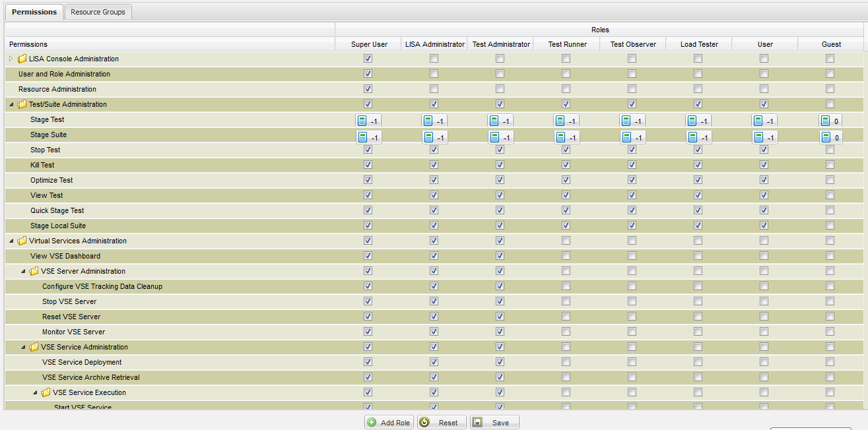The width and height of the screenshot is (868, 430).
Task: Click calculator icon for Stage Test Super User
Action: point(362,121)
